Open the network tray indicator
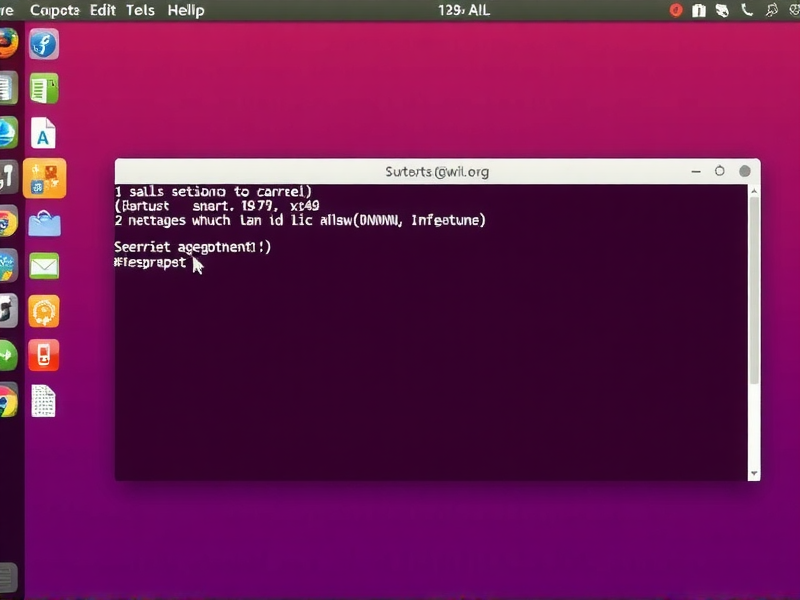The height and width of the screenshot is (600, 800). (725, 10)
